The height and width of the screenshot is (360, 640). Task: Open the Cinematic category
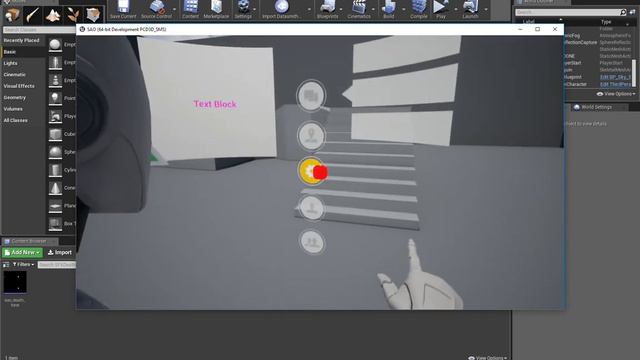[x=15, y=75]
